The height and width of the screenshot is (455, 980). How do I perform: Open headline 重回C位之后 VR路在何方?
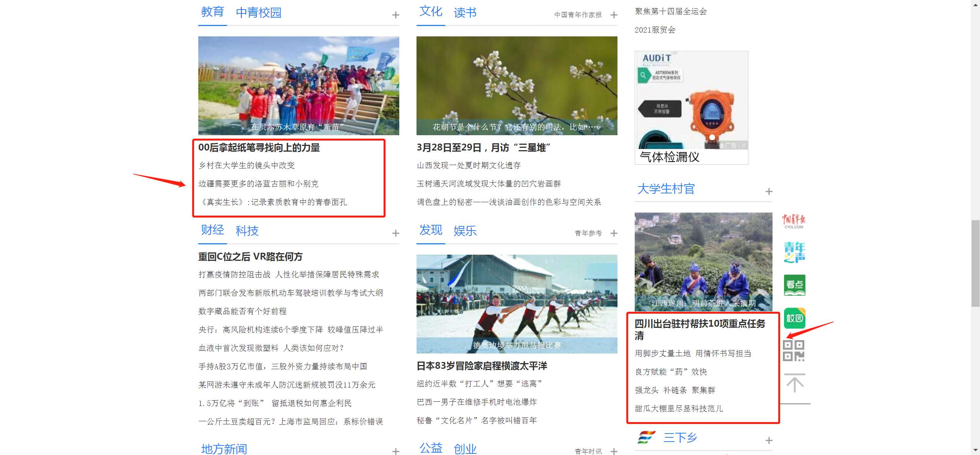(x=251, y=257)
